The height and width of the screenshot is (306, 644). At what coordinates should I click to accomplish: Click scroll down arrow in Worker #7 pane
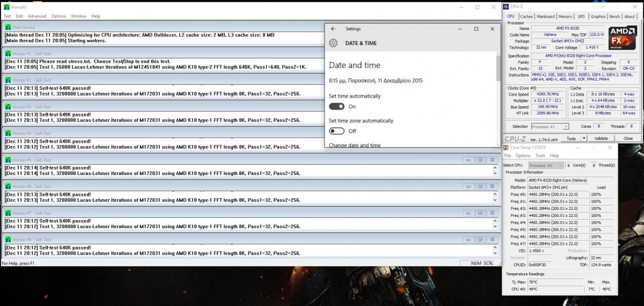495,227
